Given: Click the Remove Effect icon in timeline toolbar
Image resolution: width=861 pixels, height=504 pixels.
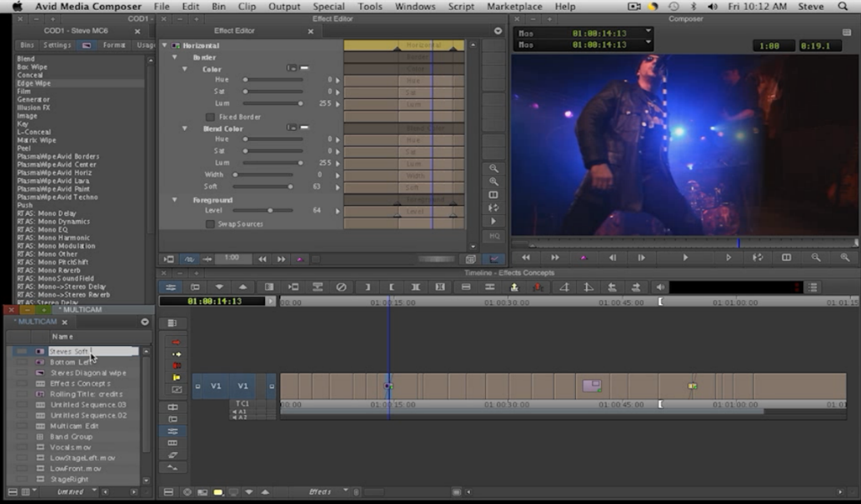Looking at the screenshot, I should click(341, 287).
